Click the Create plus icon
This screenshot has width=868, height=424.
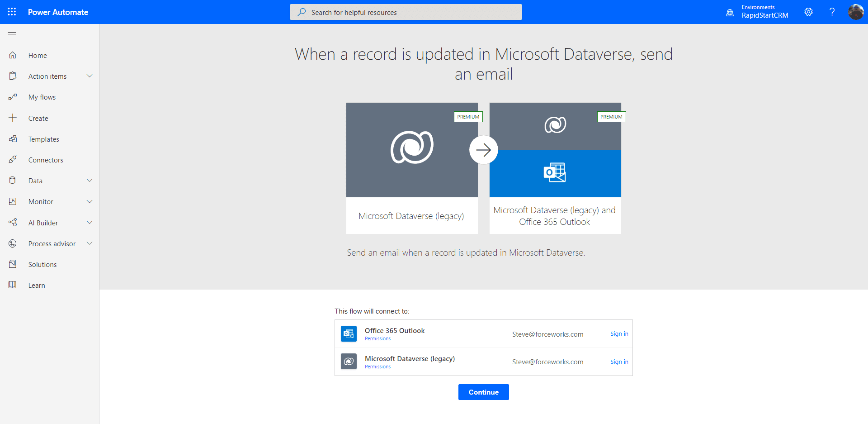click(13, 118)
